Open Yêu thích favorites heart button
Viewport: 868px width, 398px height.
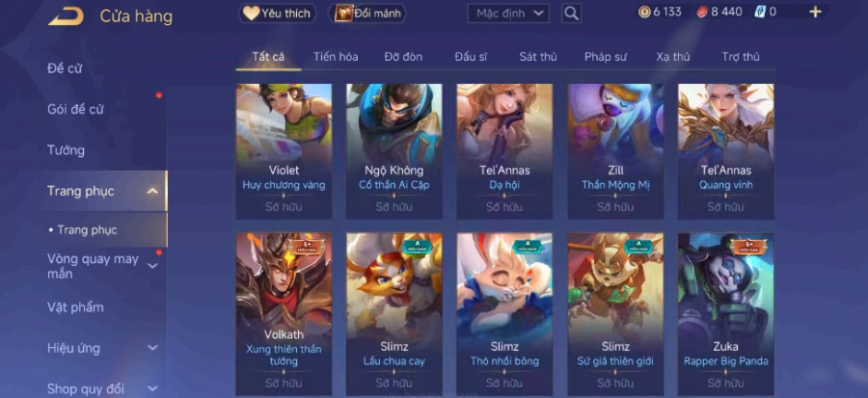coord(278,13)
